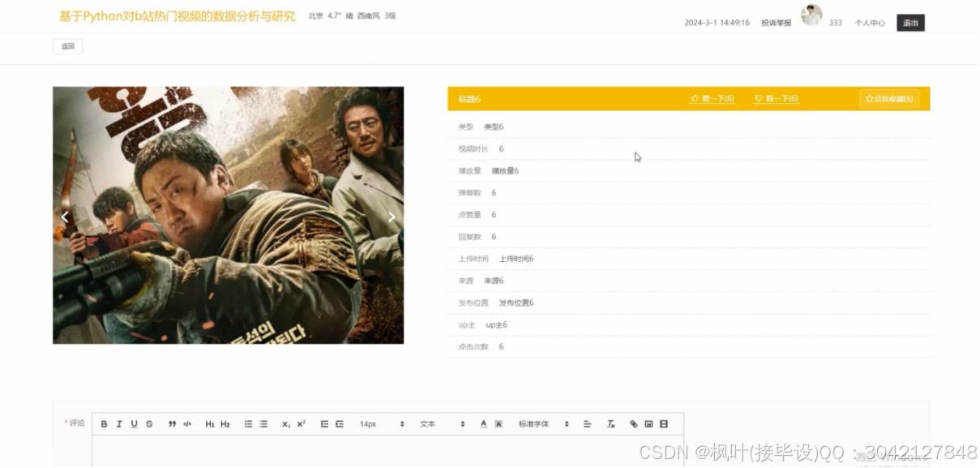Open the text alignment options
Viewport: 980px width, 468px height.
[x=588, y=424]
